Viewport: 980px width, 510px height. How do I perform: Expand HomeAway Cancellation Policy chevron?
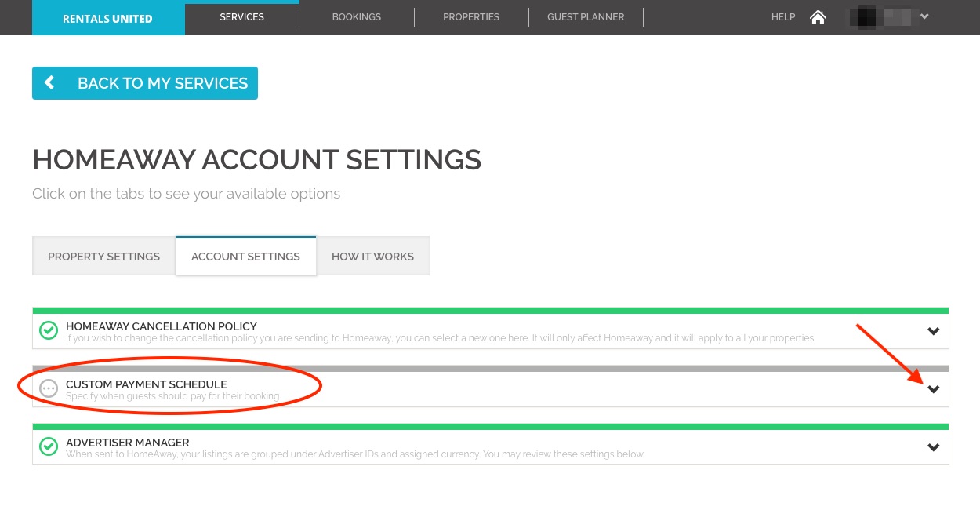pyautogui.click(x=933, y=331)
